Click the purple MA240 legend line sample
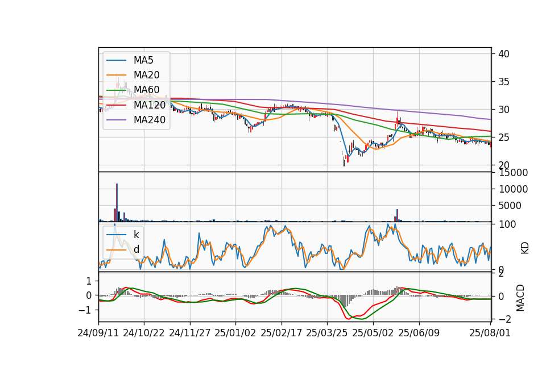 tap(116, 120)
